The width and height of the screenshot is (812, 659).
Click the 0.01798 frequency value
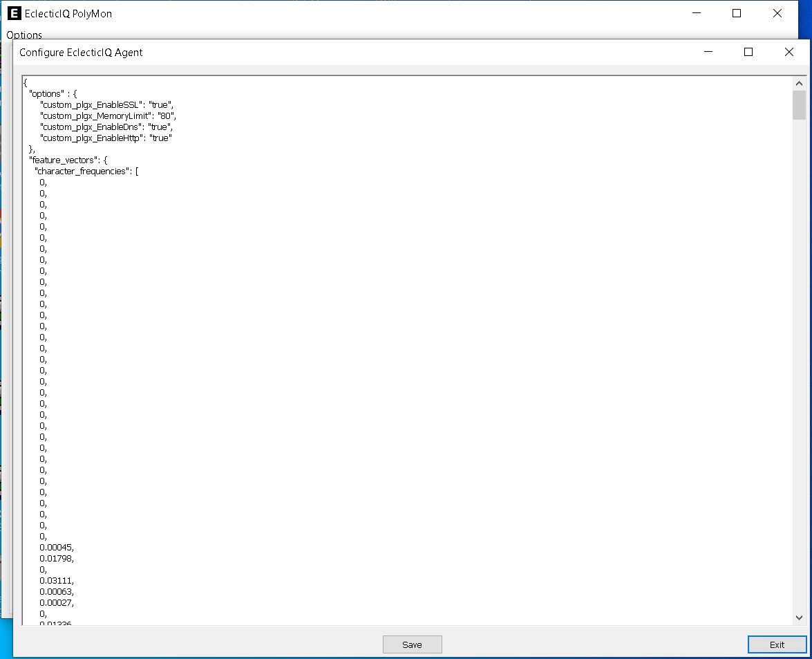coord(58,558)
